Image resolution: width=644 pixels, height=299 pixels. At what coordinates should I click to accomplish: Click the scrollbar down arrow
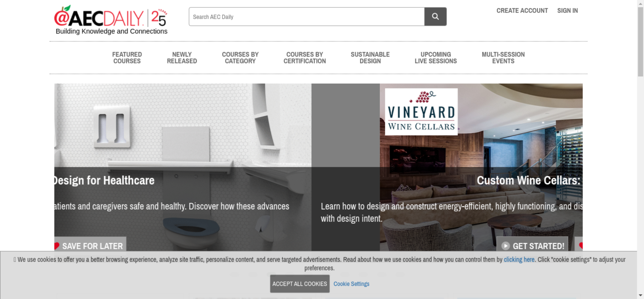[x=640, y=295]
